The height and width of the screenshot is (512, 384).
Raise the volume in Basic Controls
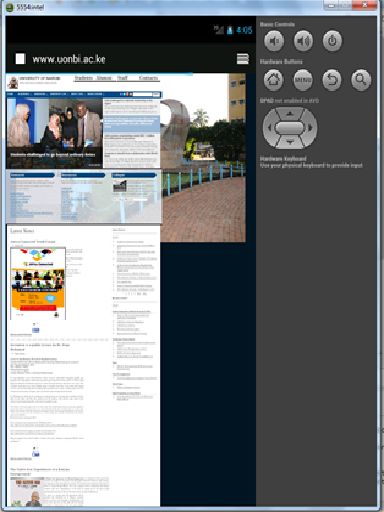click(x=303, y=41)
